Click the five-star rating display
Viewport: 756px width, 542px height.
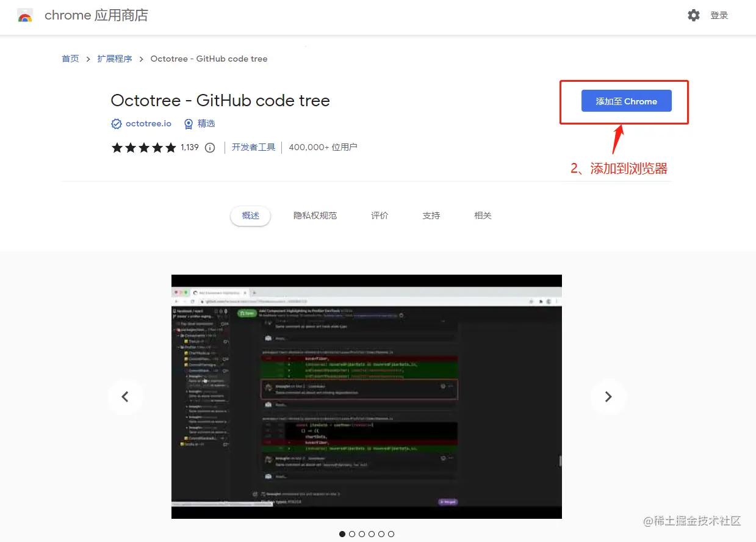144,148
